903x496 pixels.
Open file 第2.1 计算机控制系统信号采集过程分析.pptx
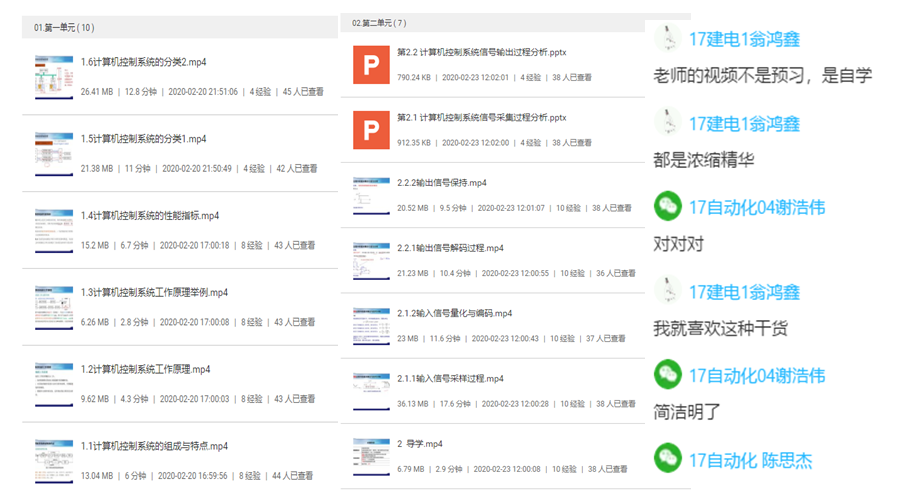[481, 117]
